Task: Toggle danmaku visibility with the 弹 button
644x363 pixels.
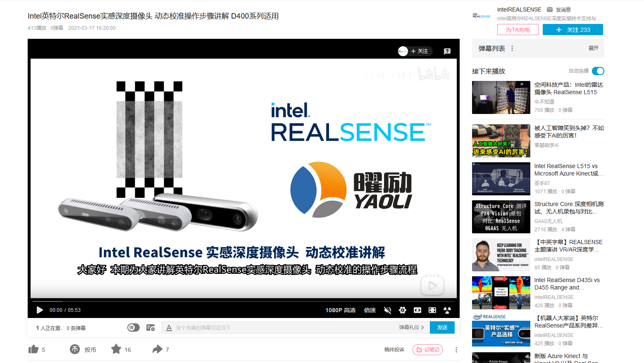Action: coord(133,327)
